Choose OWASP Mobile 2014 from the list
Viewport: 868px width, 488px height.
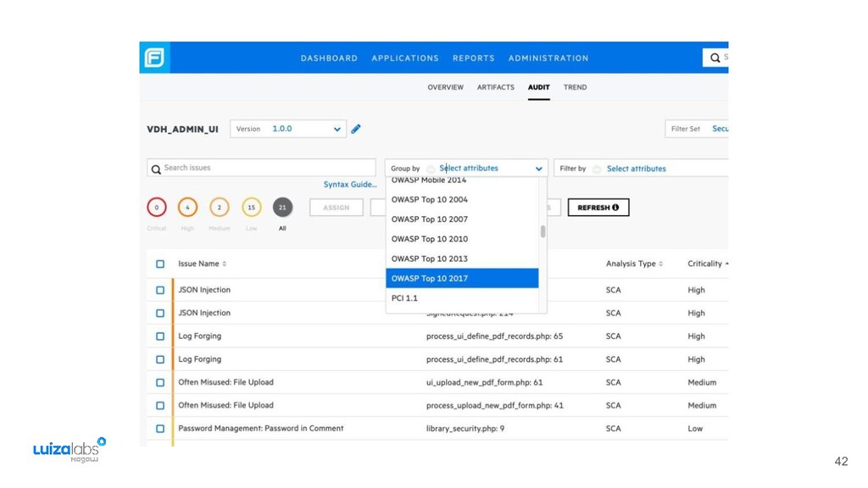462,181
